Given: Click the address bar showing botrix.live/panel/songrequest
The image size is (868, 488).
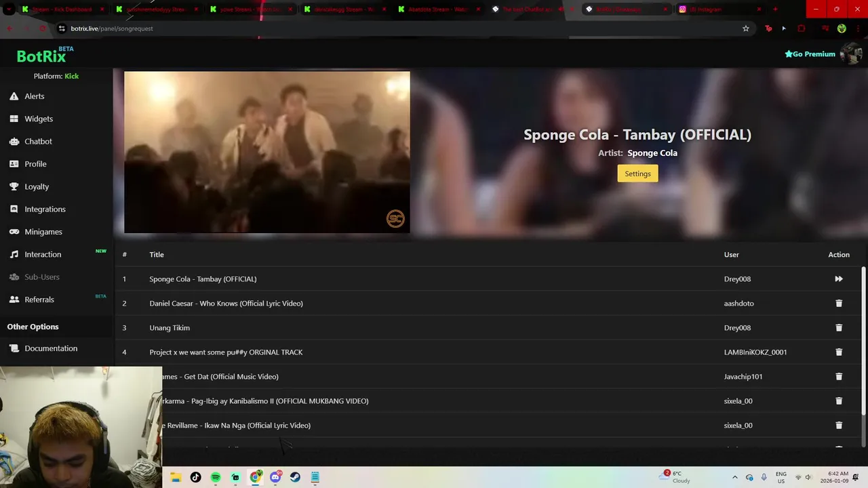Looking at the screenshot, I should click(400, 28).
